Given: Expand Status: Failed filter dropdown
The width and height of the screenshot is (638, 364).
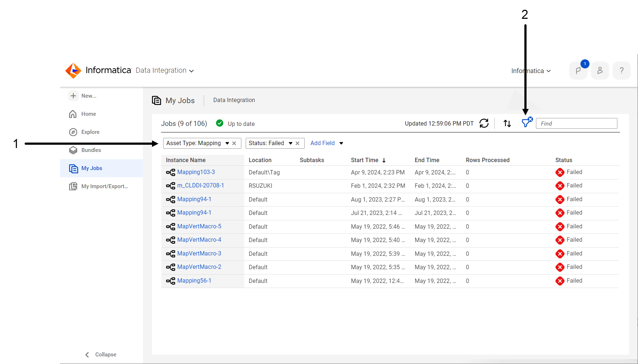Looking at the screenshot, I should click(x=291, y=143).
